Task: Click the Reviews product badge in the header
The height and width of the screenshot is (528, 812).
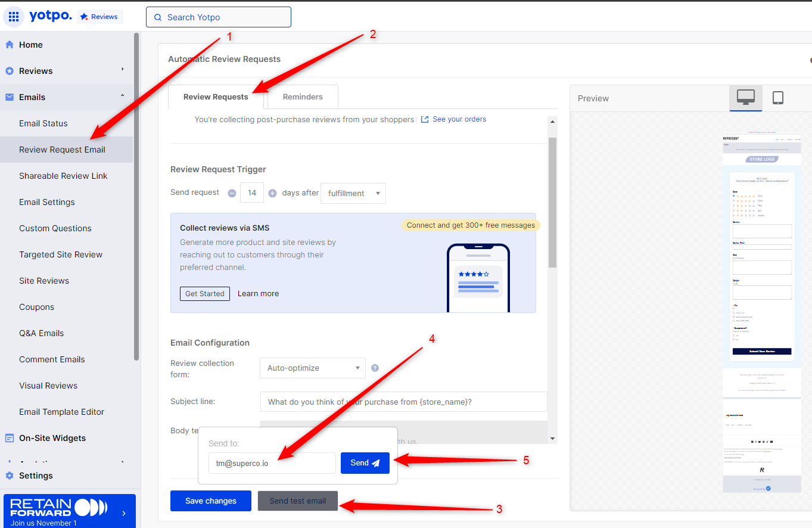Action: (99, 17)
